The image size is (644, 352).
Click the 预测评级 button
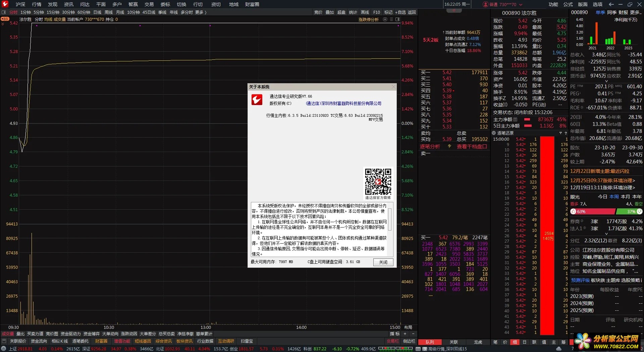point(580,280)
